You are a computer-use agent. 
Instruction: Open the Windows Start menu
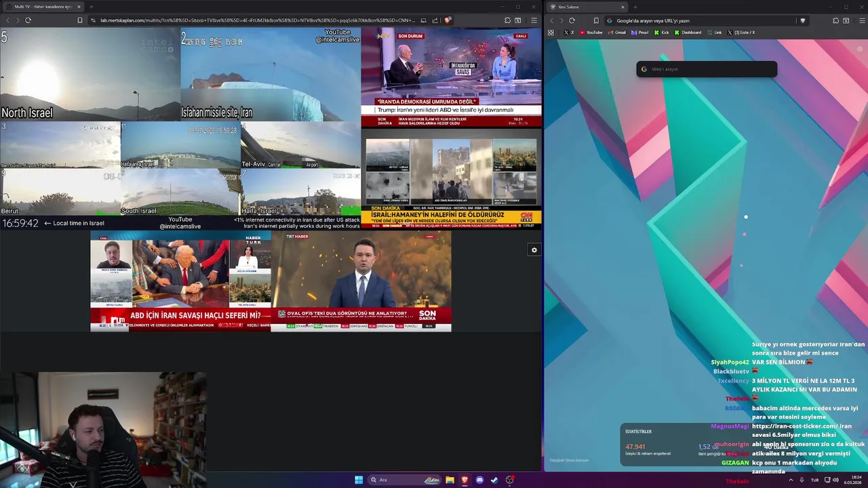pos(359,480)
